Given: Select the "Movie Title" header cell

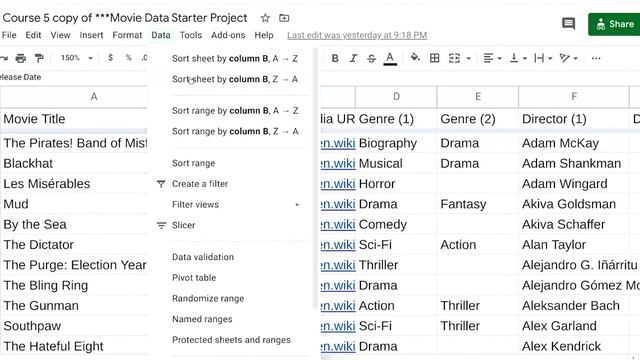Looking at the screenshot, I should (74, 119).
